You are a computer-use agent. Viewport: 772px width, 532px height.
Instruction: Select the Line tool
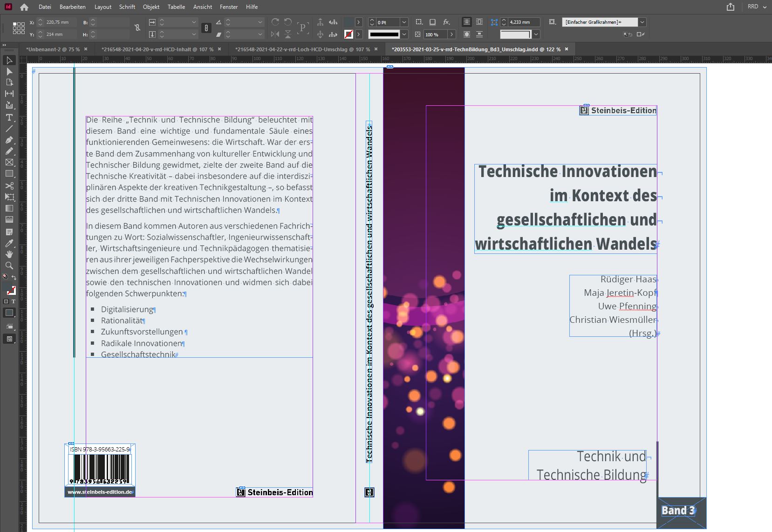(9, 129)
